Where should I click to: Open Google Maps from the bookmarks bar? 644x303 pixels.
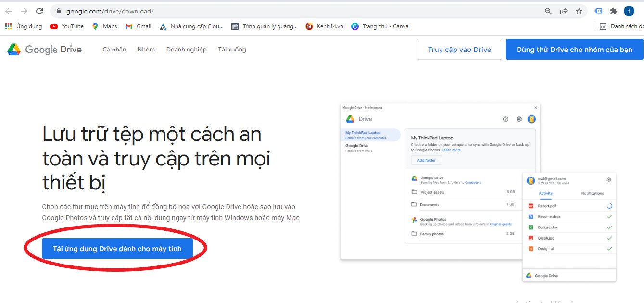104,26
